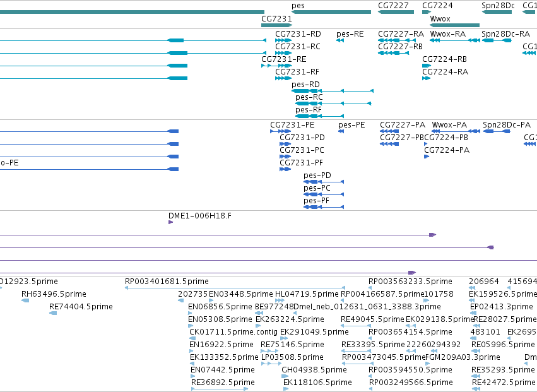Open the RE36892.5prime EST label
This screenshot has height=392, width=537.
pos(223,383)
